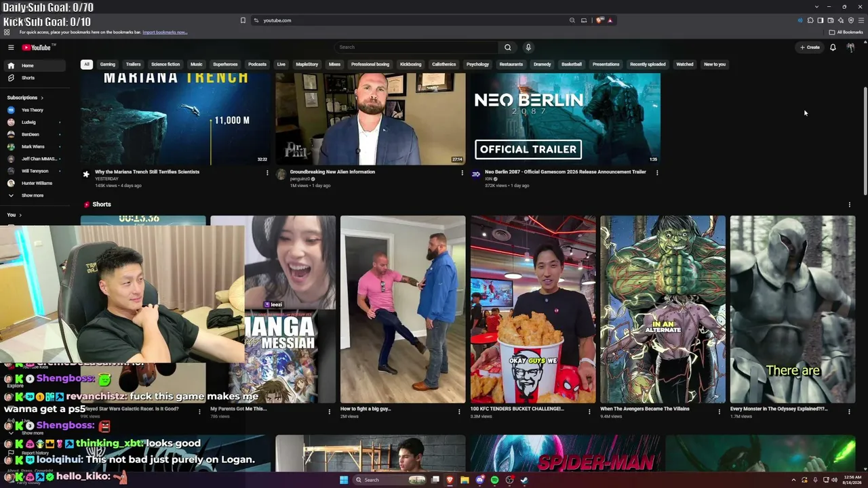Open the YouTube notifications bell
The image size is (868, 488).
click(833, 47)
